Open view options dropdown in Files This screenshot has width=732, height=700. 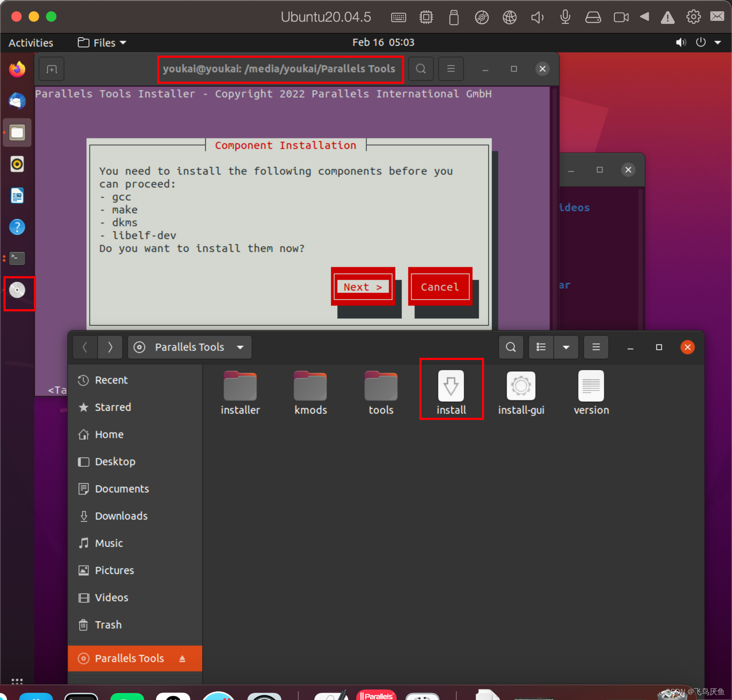[x=566, y=347]
